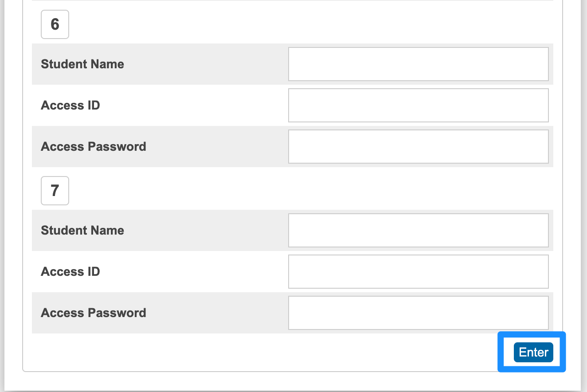Click the Access ID field in section 6
Viewport: 587px width, 392px height.
click(418, 105)
